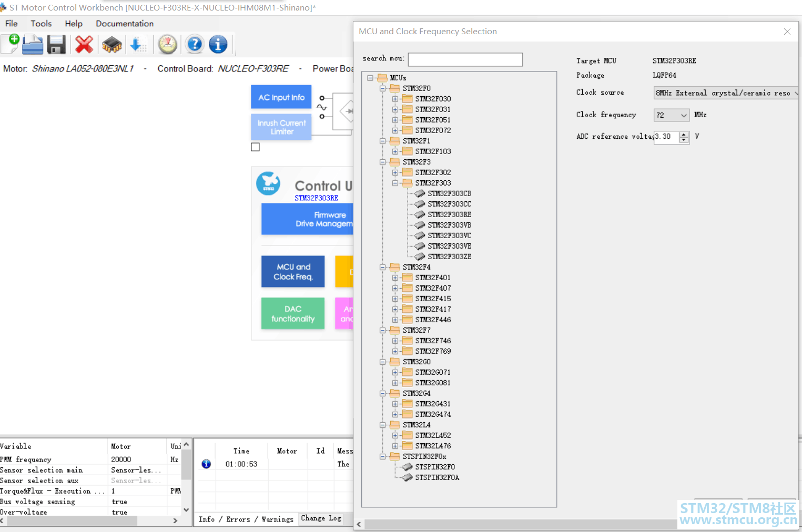The height and width of the screenshot is (532, 802).
Task: Click the Time column header in log
Action: tap(241, 451)
